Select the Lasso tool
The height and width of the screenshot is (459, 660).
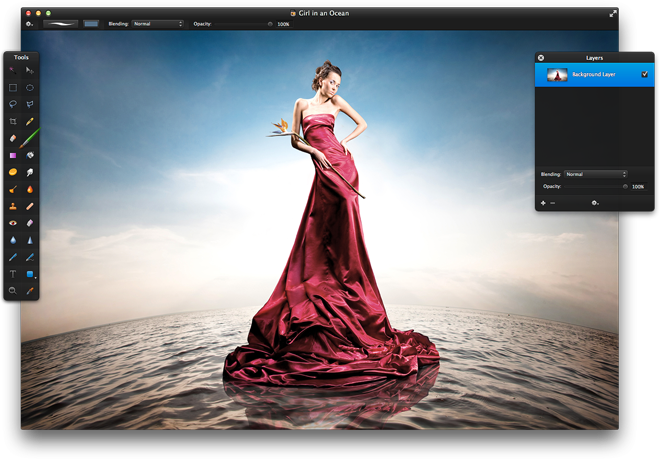[x=13, y=104]
